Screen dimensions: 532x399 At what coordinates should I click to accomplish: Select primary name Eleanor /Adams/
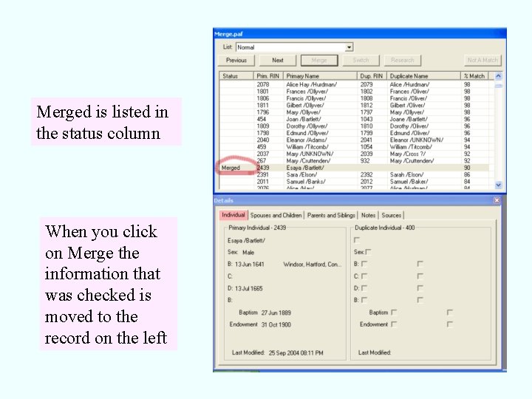click(x=307, y=140)
